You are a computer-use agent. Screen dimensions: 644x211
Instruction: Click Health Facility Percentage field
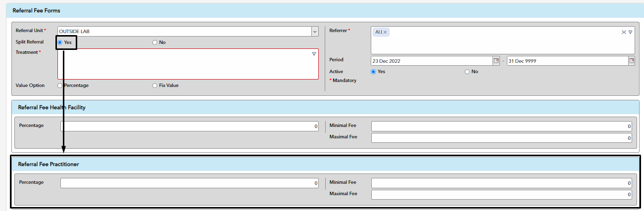point(190,127)
